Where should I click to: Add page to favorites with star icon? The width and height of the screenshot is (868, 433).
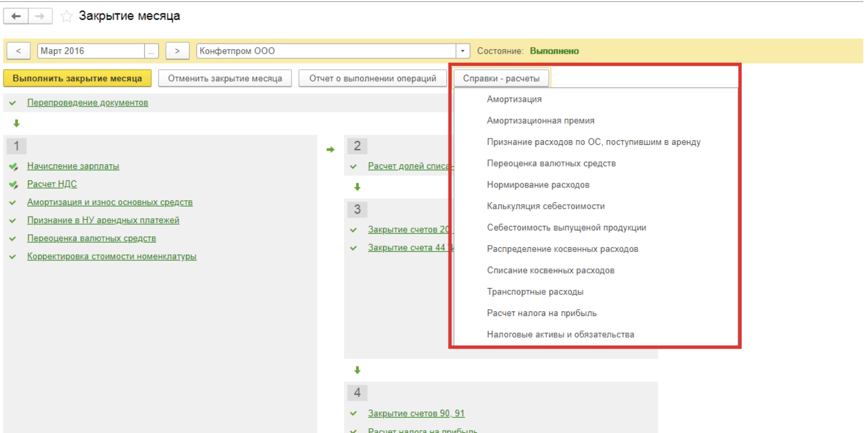click(x=67, y=16)
